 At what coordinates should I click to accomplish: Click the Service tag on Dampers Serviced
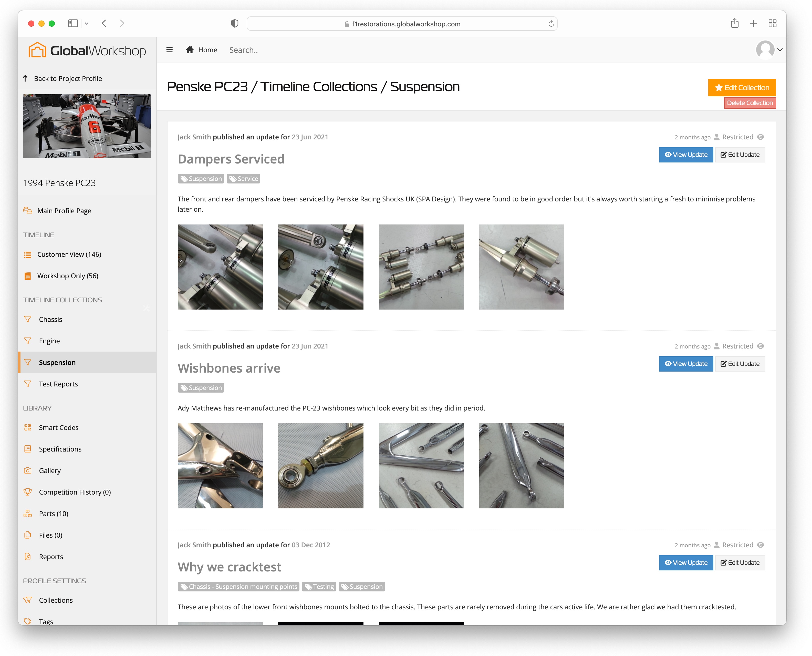(x=243, y=179)
